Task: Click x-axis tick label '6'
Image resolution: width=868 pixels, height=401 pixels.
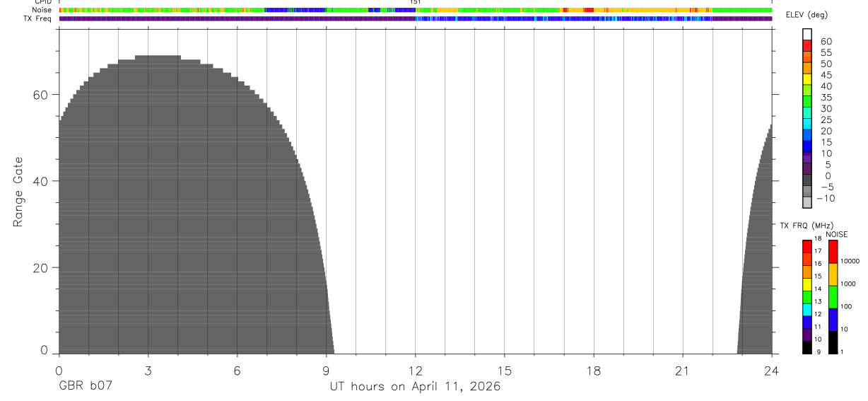Action: [x=237, y=371]
